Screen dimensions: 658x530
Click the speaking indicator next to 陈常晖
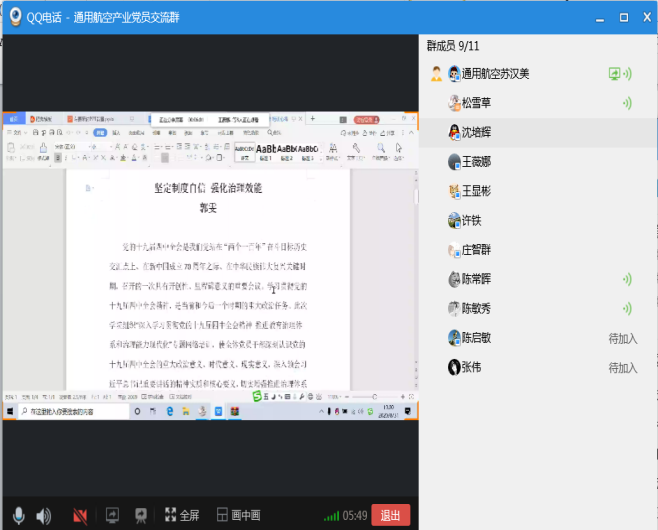(x=627, y=280)
